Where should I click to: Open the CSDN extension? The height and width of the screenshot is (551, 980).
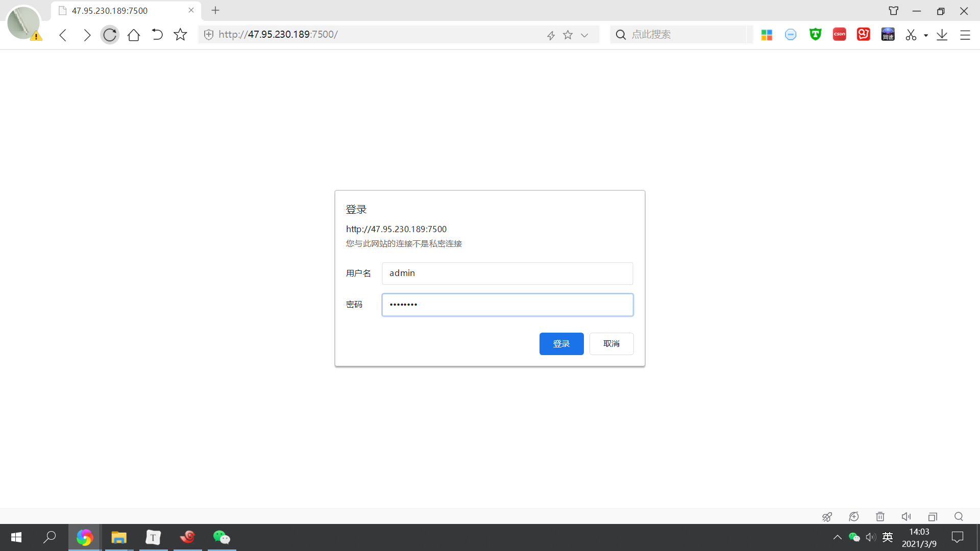[839, 34]
